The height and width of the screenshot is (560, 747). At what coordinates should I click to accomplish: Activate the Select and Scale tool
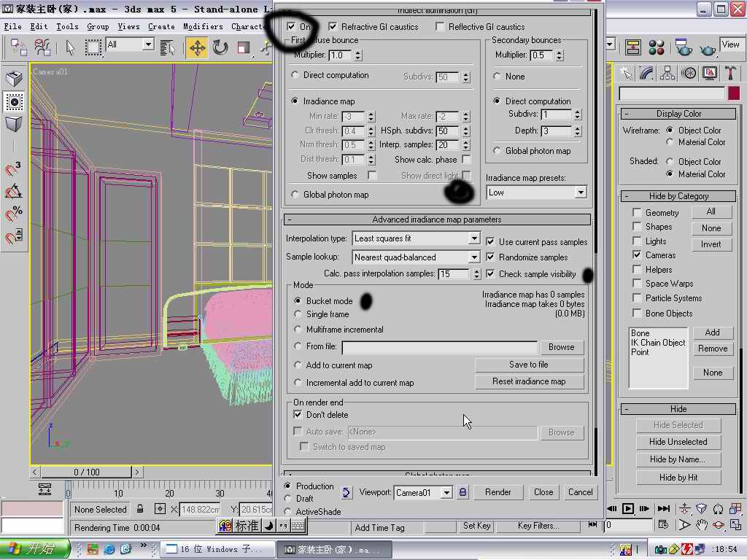[x=244, y=47]
